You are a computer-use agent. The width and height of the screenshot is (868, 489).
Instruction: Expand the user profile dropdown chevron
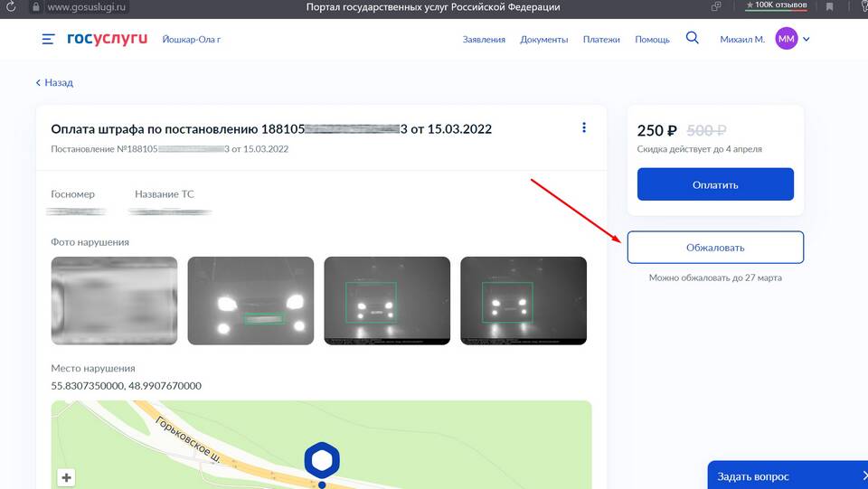(x=807, y=39)
